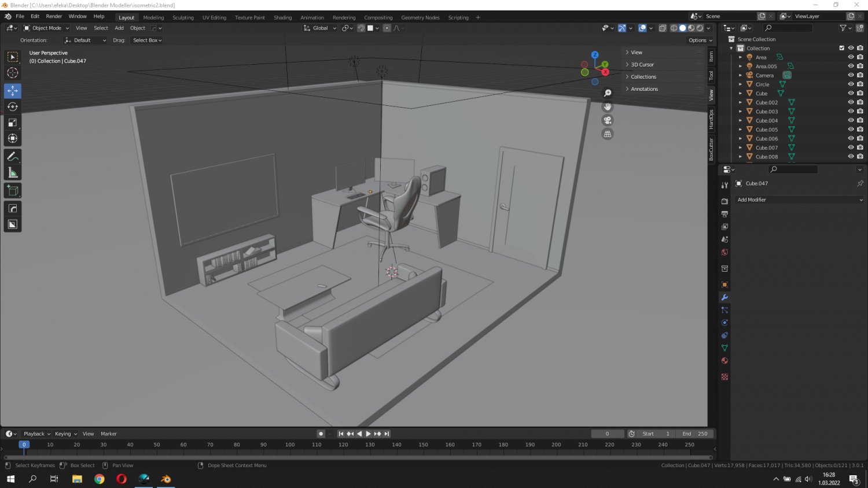868x488 pixels.
Task: Open the Render properties tab
Action: tap(724, 200)
